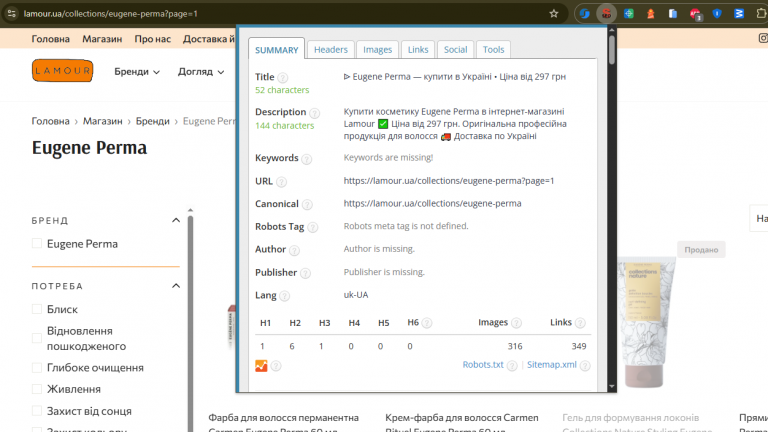Open the Sitemap.xml link
The width and height of the screenshot is (768, 432).
point(552,365)
